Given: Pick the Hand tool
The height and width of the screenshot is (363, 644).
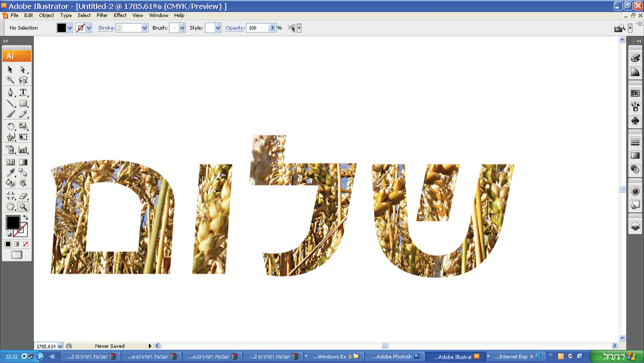Looking at the screenshot, I should coord(11,206).
